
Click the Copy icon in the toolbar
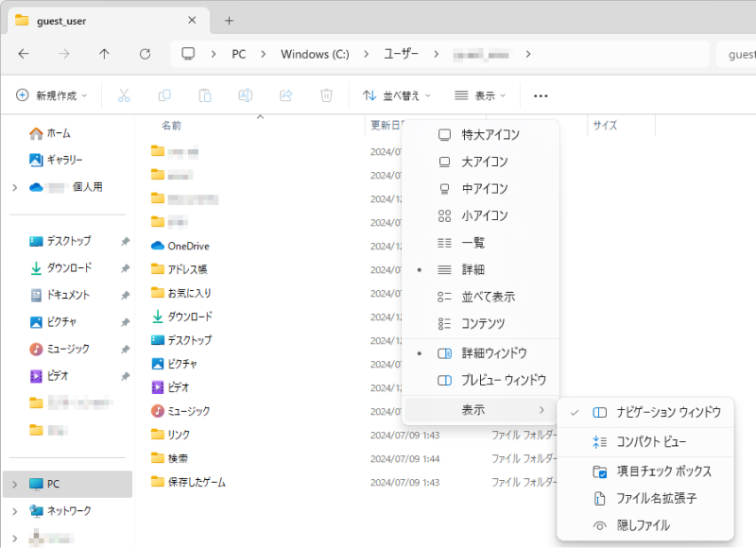coord(164,94)
